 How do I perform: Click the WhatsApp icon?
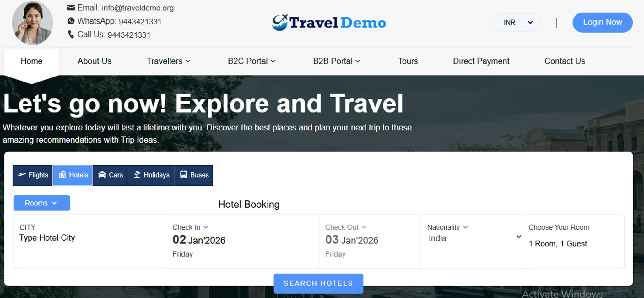point(71,21)
